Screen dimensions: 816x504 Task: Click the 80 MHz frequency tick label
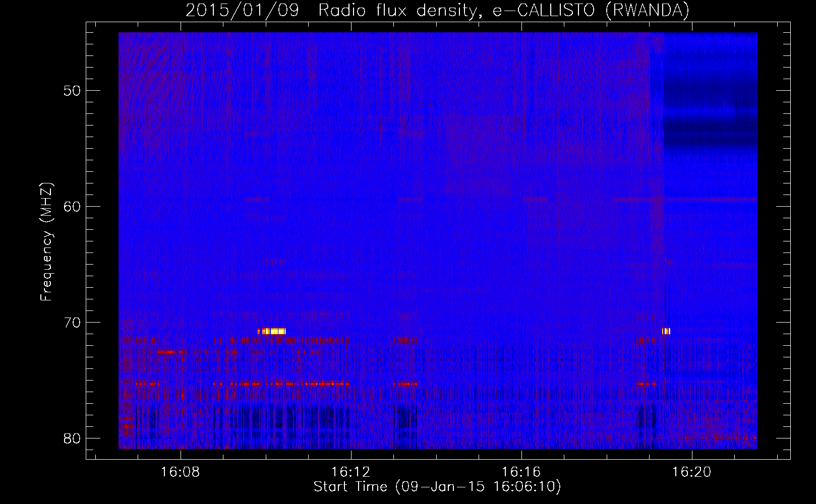72,438
